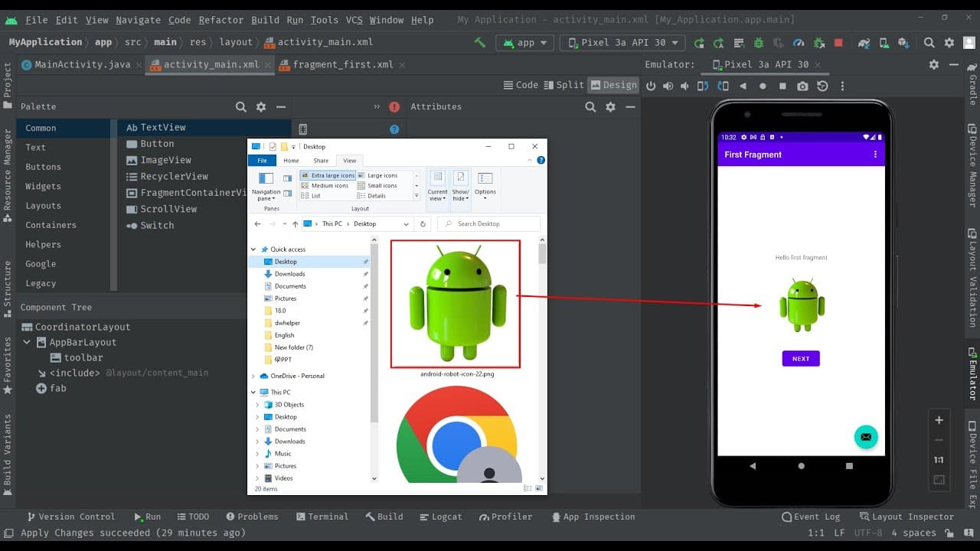
Task: Collapse the AppBarLayout tree node
Action: click(27, 342)
